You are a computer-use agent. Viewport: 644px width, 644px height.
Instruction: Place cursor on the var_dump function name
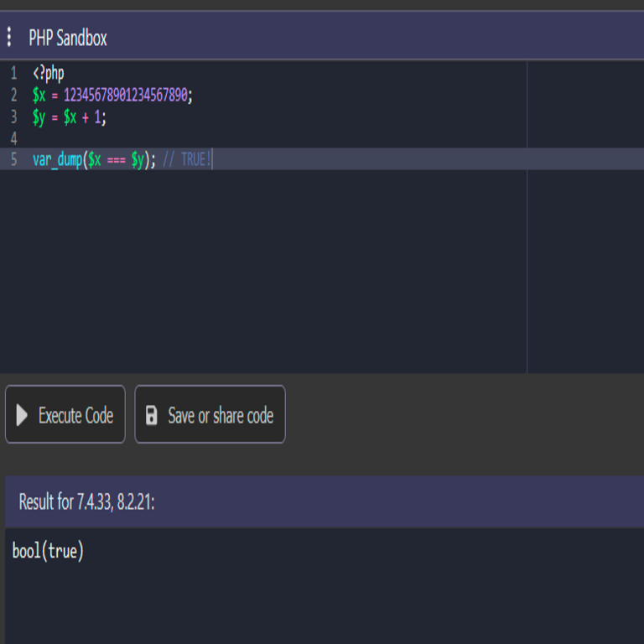(56, 159)
